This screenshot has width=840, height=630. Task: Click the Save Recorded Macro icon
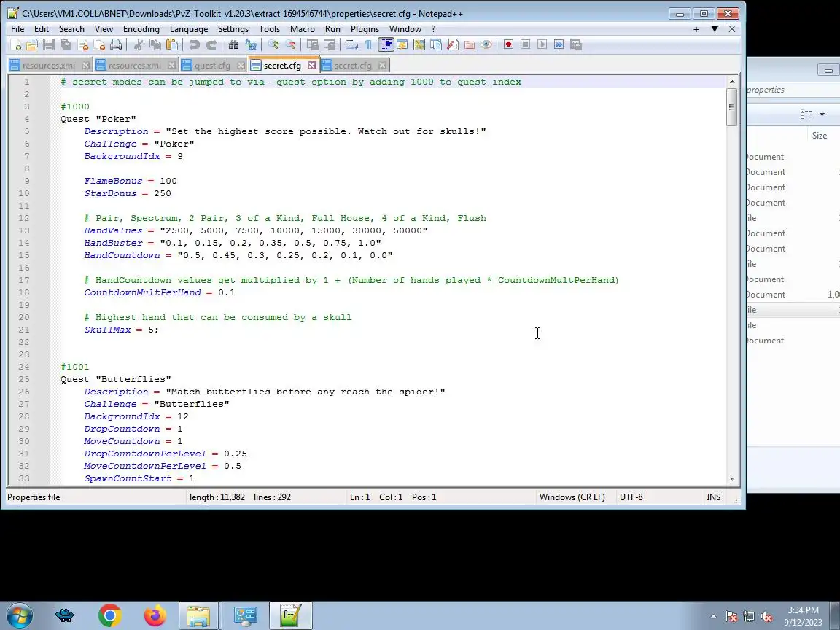576,44
